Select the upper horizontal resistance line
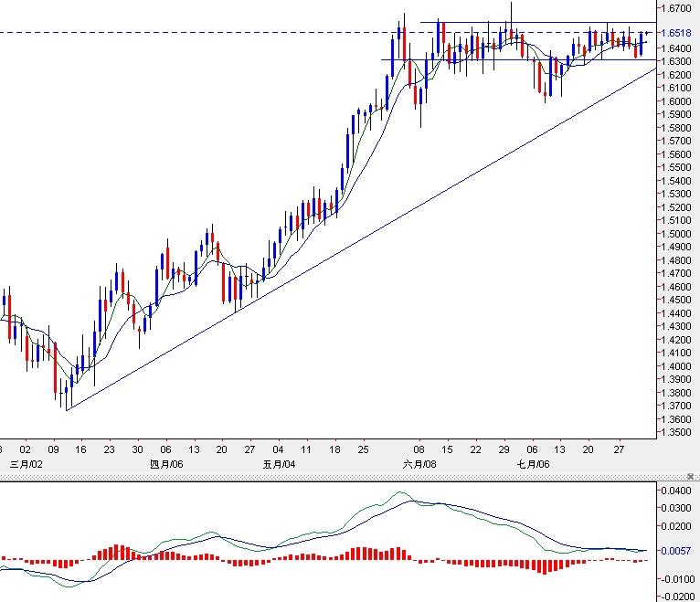 pyautogui.click(x=538, y=22)
